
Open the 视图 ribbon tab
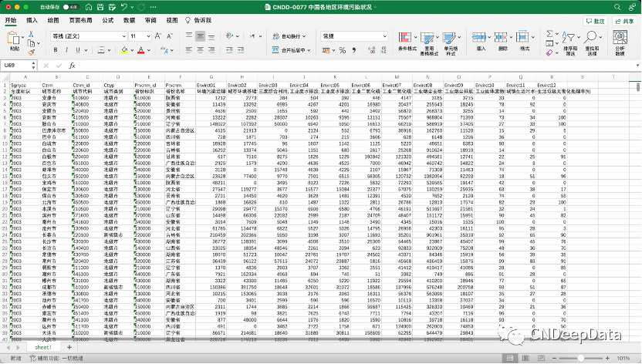(x=172, y=20)
